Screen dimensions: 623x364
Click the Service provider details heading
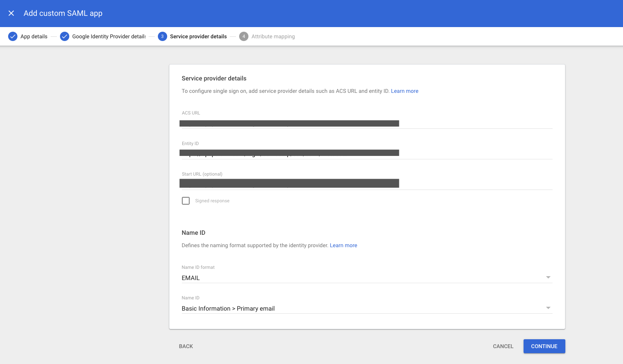click(x=214, y=78)
